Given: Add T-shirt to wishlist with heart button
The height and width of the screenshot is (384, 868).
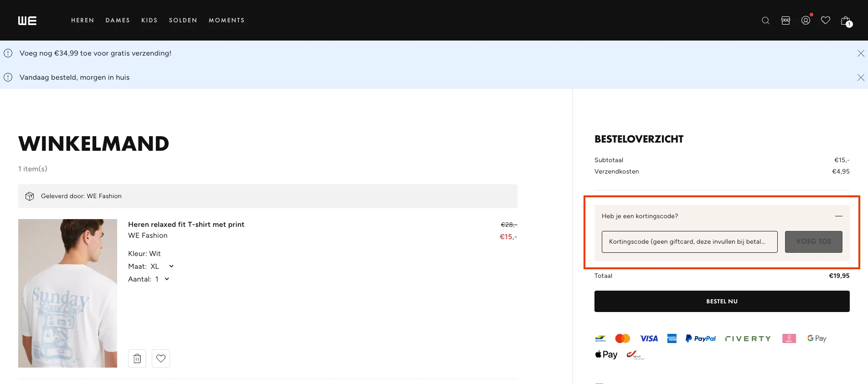Looking at the screenshot, I should (161, 358).
